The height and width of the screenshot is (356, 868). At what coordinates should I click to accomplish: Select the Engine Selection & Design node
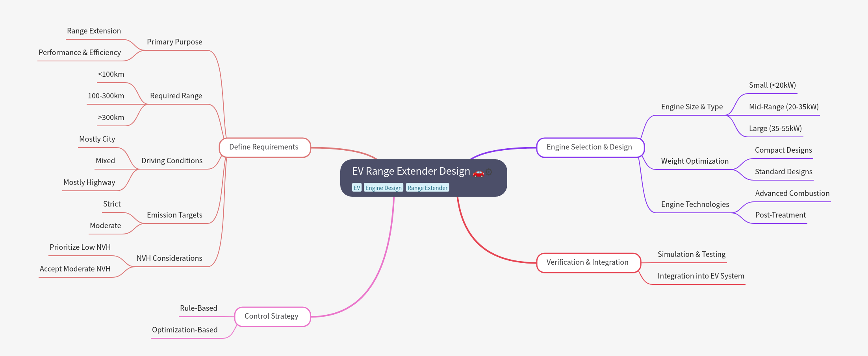coord(590,148)
